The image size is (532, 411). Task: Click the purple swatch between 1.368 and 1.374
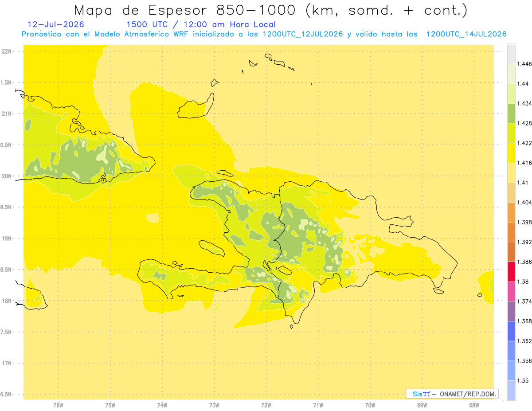tap(511, 311)
